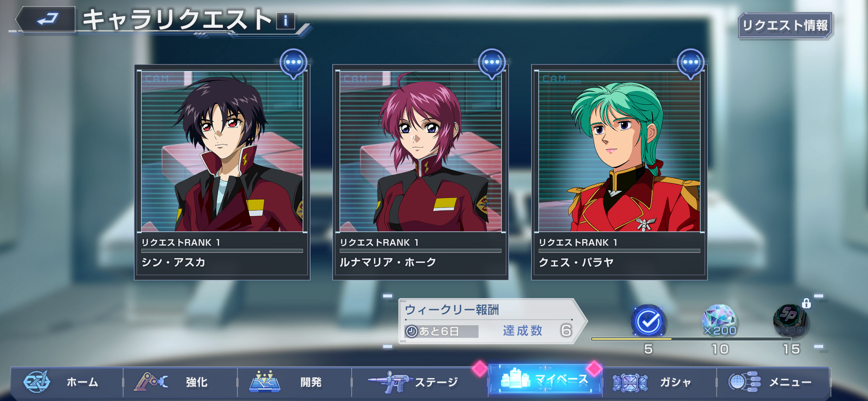Select ルナマリア・ホーク's character portrait
The height and width of the screenshot is (401, 868).
(x=420, y=151)
